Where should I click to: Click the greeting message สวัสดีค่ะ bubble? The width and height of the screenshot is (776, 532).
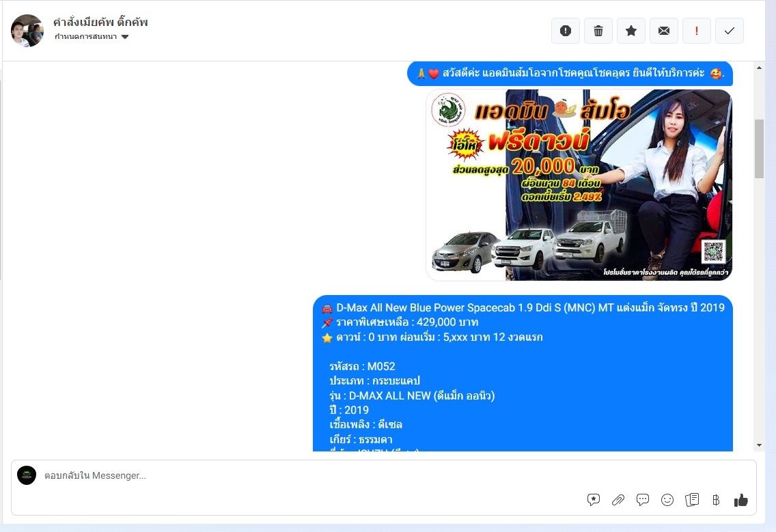[570, 73]
